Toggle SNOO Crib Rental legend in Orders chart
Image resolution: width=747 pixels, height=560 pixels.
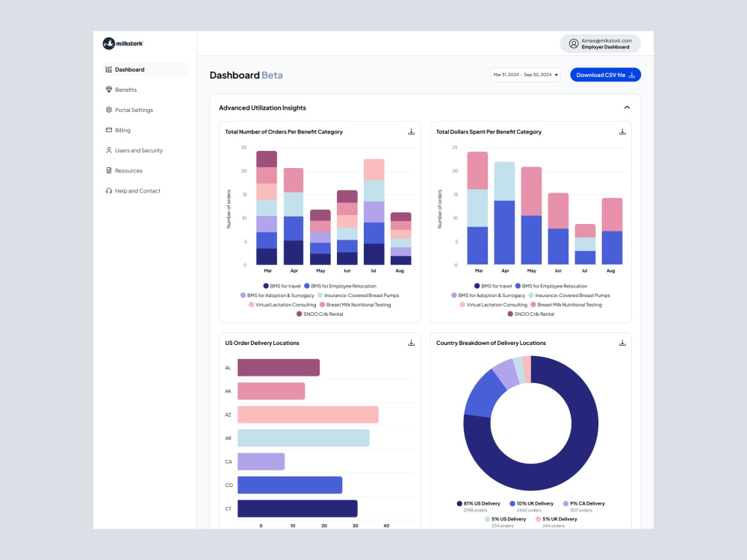(320, 314)
